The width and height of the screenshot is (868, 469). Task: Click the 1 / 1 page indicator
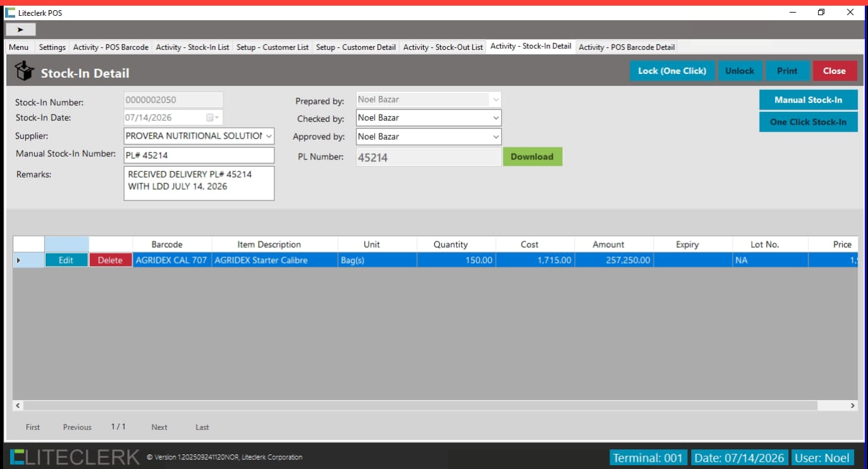(118, 427)
